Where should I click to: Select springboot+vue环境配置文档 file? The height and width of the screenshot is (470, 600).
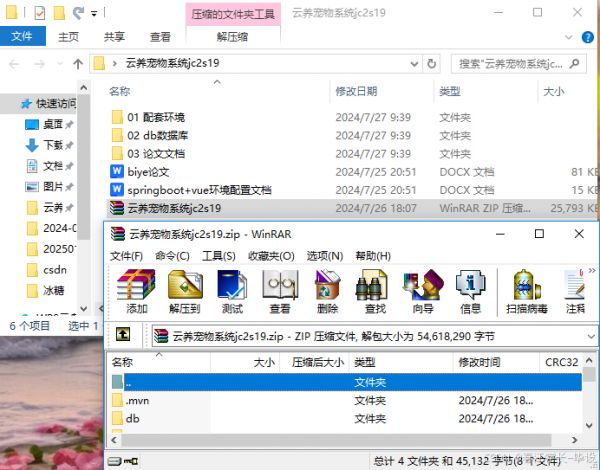click(199, 190)
